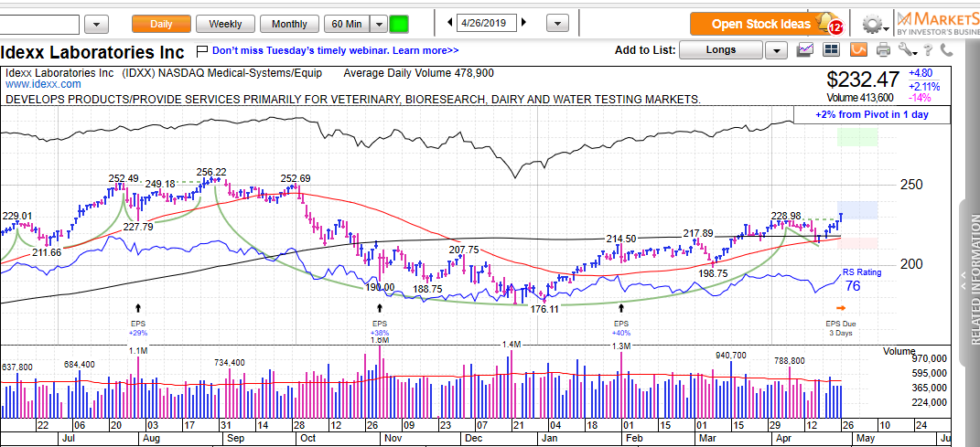Click the +2% from Pivot notification box
This screenshot has height=447, width=980.
pos(872,114)
